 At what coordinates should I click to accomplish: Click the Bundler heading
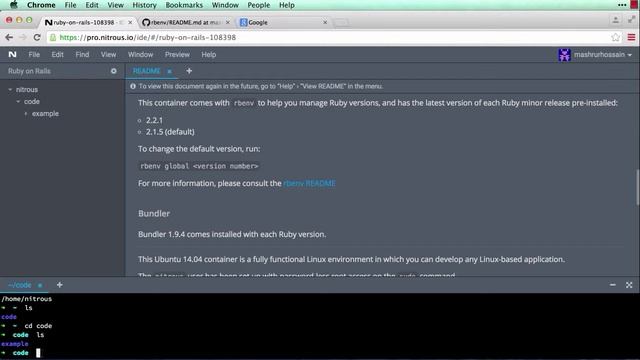pos(154,213)
